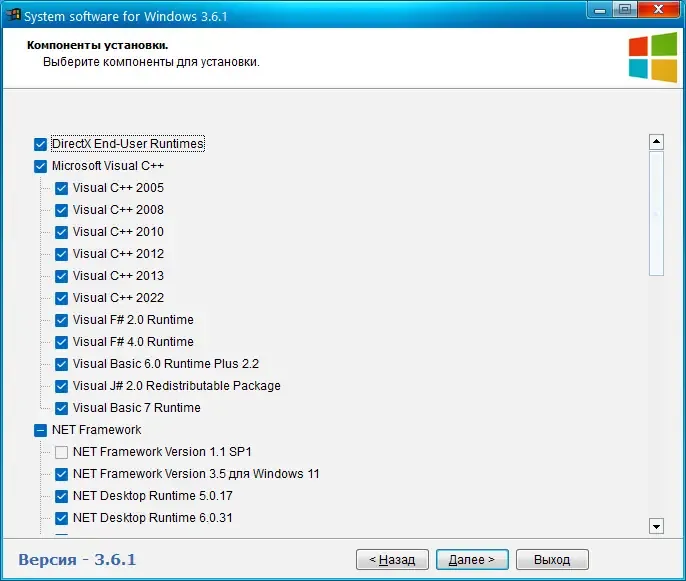
Task: Minimize the installer window
Action: point(600,10)
